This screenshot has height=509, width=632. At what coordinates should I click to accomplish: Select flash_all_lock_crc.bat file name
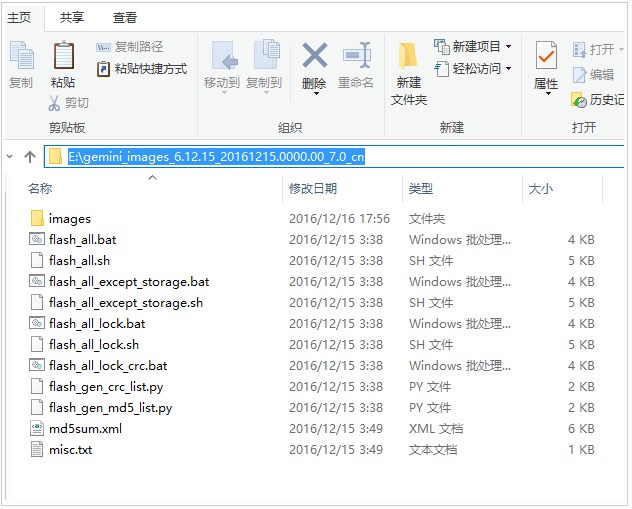[x=108, y=366]
